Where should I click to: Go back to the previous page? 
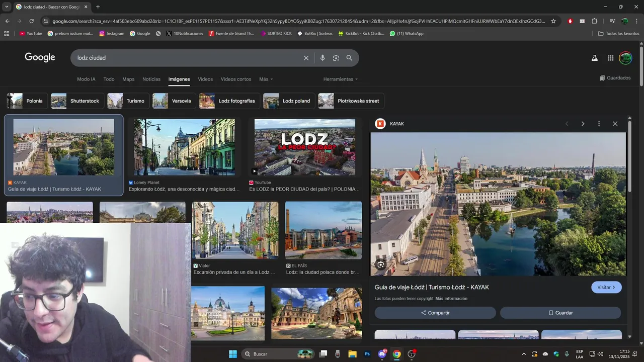click(7, 21)
